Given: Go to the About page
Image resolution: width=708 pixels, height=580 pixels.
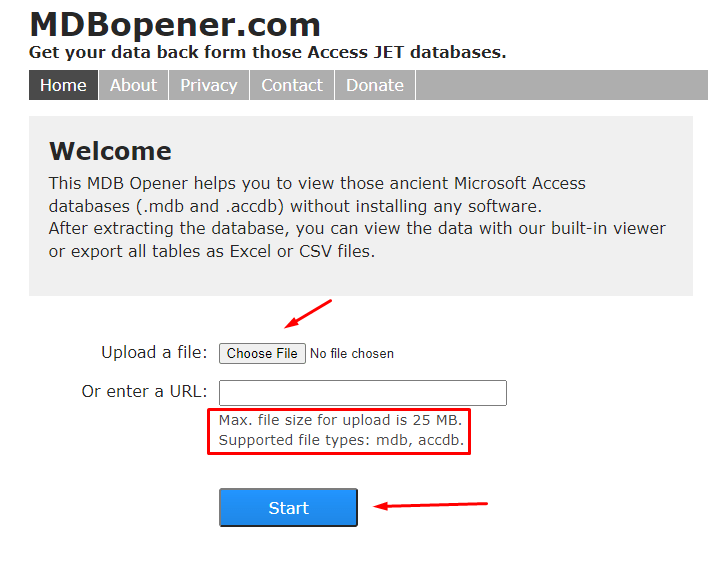Looking at the screenshot, I should coord(133,85).
